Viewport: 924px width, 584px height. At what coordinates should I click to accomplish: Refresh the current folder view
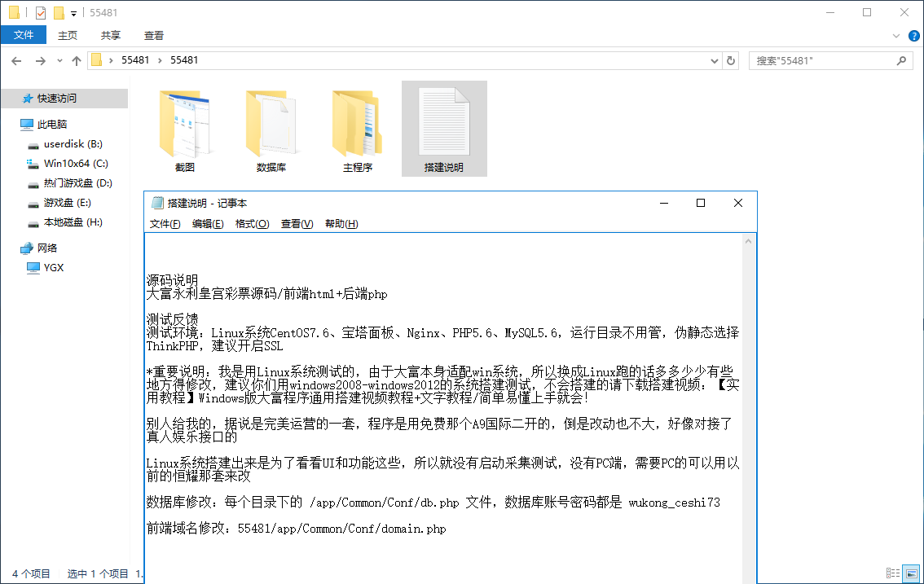731,60
